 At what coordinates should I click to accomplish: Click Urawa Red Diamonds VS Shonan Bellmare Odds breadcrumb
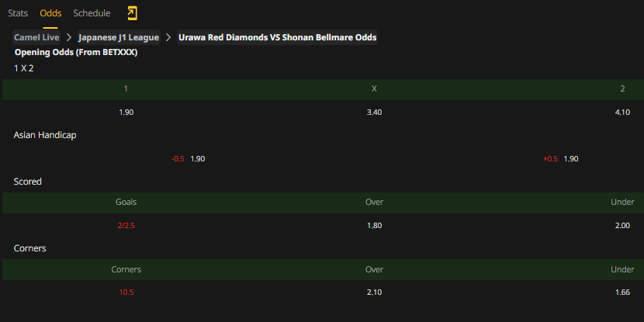[277, 37]
